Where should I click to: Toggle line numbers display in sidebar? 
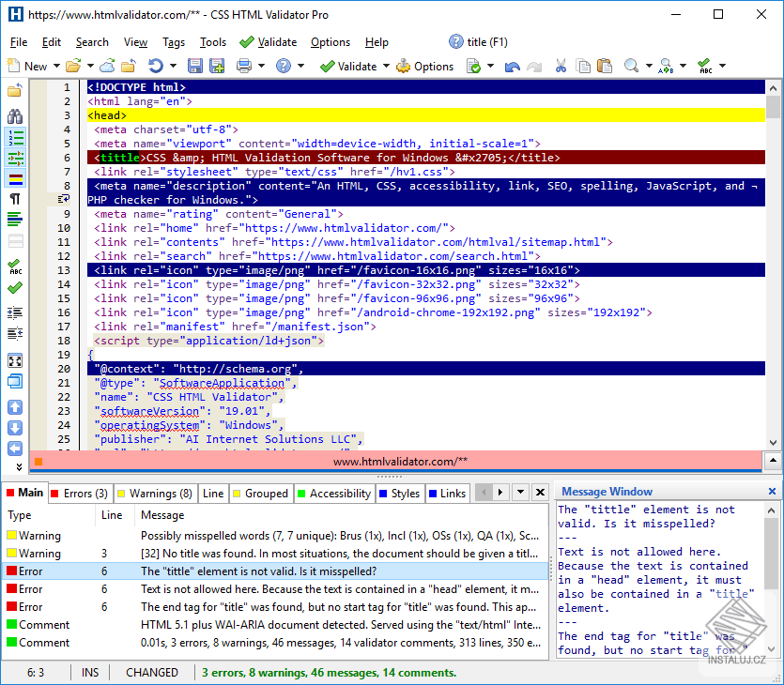[15, 137]
